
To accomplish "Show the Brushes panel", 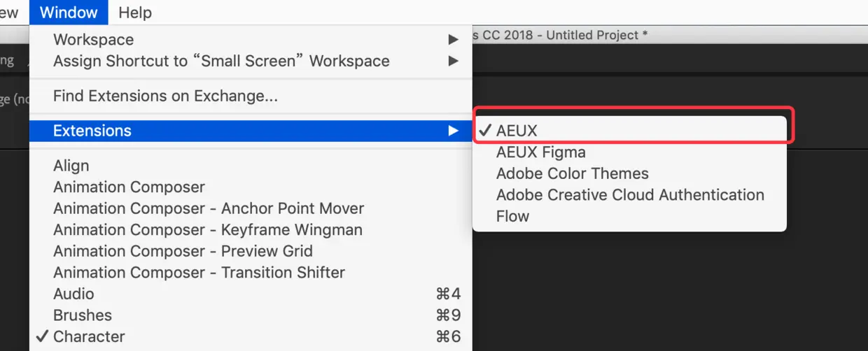I will pyautogui.click(x=82, y=315).
